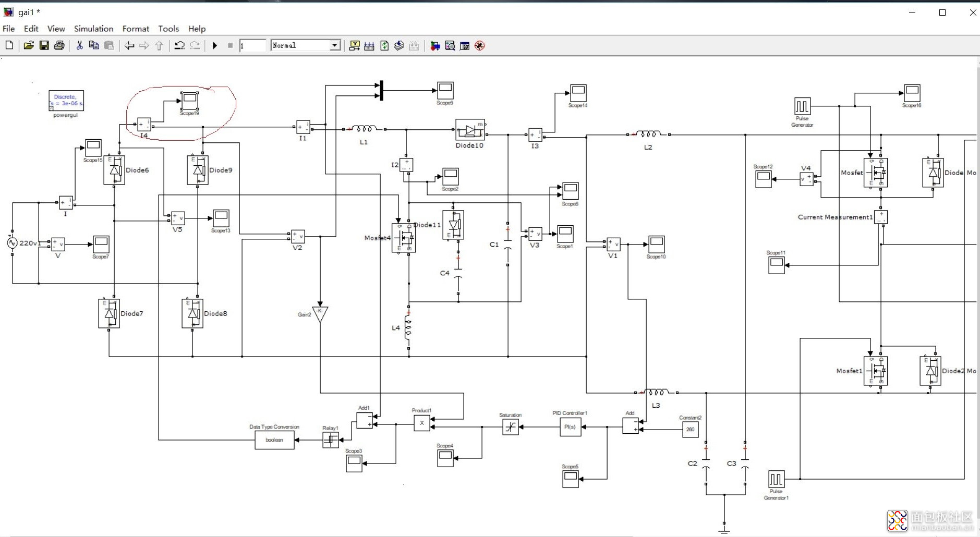Open the File menu
980x537 pixels.
[x=9, y=29]
